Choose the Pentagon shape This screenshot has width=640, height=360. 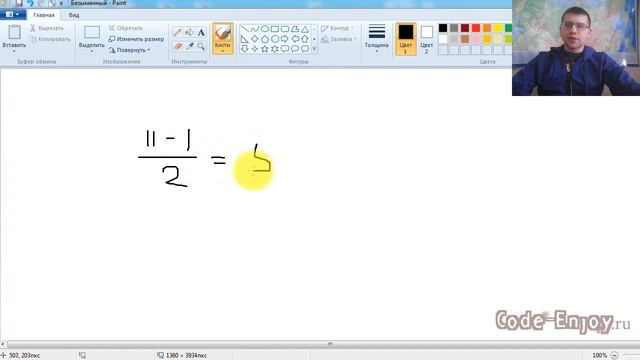click(265, 39)
